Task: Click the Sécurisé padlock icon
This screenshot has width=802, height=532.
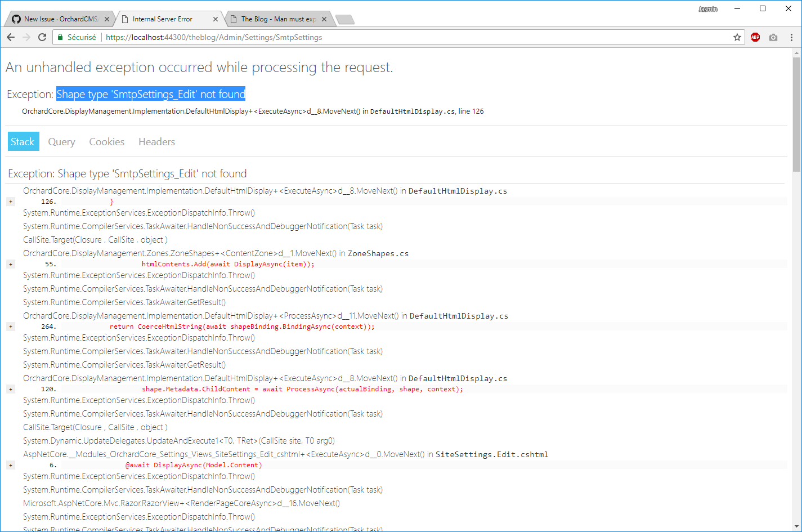Action: [x=60, y=37]
